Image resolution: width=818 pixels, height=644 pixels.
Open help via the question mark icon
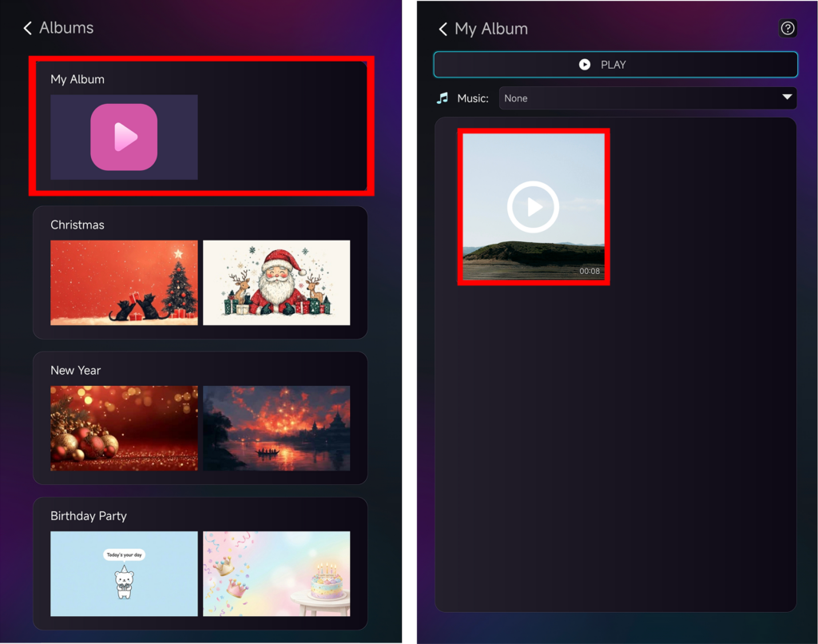(788, 29)
